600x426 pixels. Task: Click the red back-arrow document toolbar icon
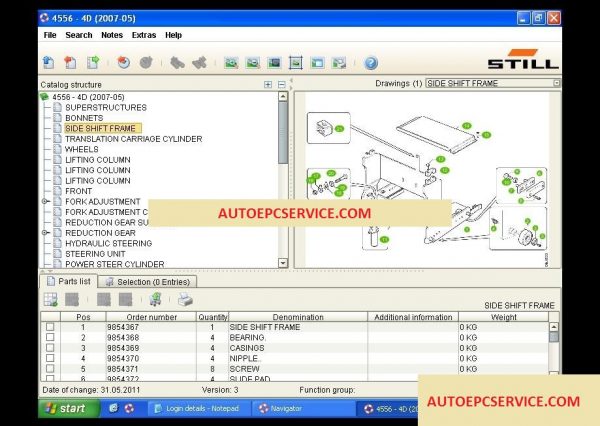(x=70, y=62)
